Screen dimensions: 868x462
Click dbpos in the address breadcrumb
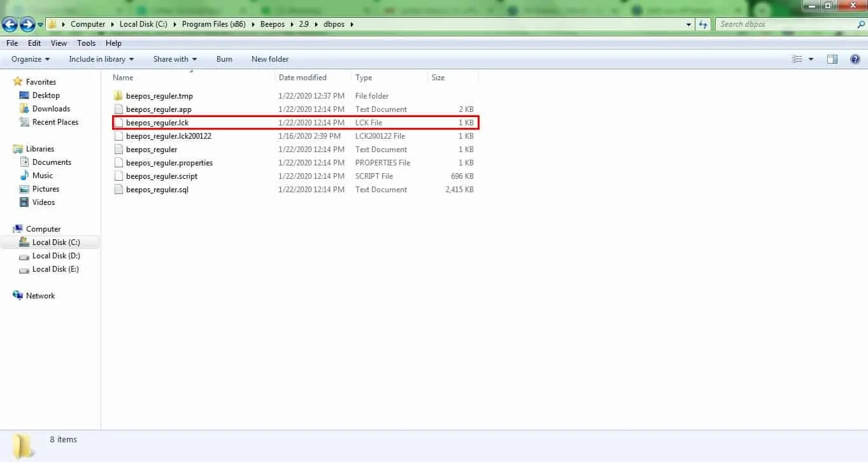point(332,24)
